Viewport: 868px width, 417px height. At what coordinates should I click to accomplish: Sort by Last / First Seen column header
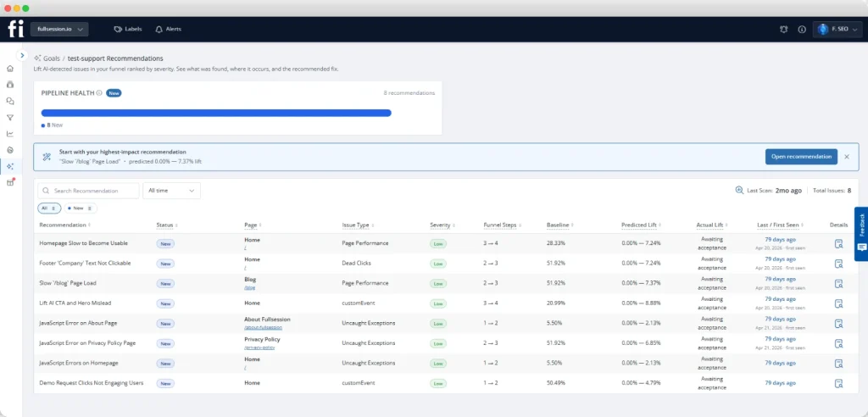point(780,225)
